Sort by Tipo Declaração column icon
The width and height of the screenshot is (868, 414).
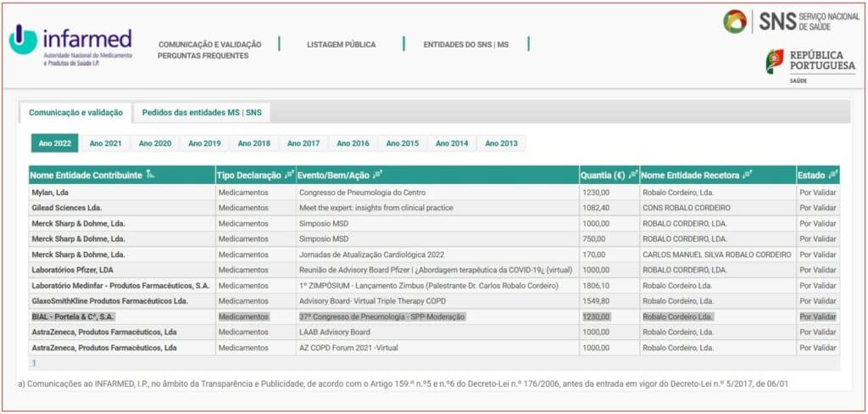(x=289, y=175)
